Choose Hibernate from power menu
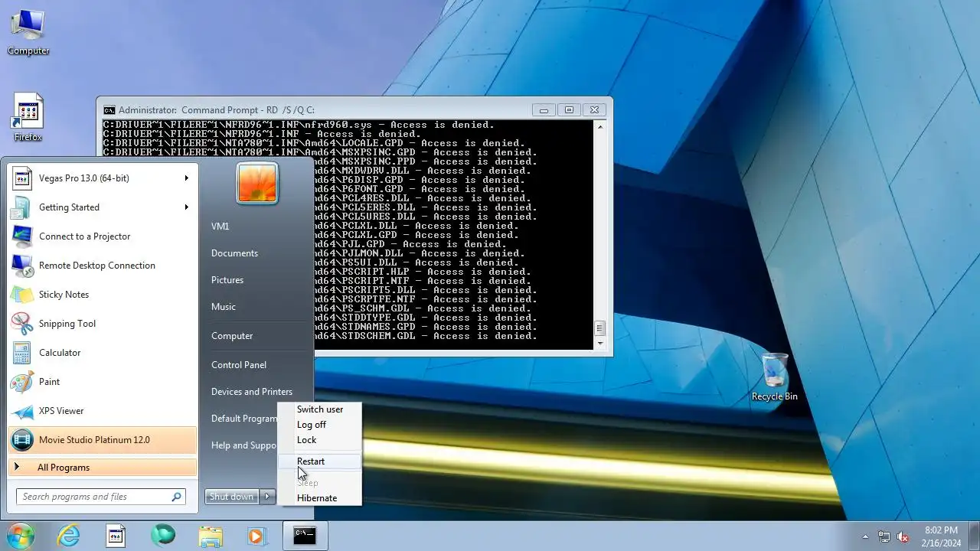 tap(319, 498)
